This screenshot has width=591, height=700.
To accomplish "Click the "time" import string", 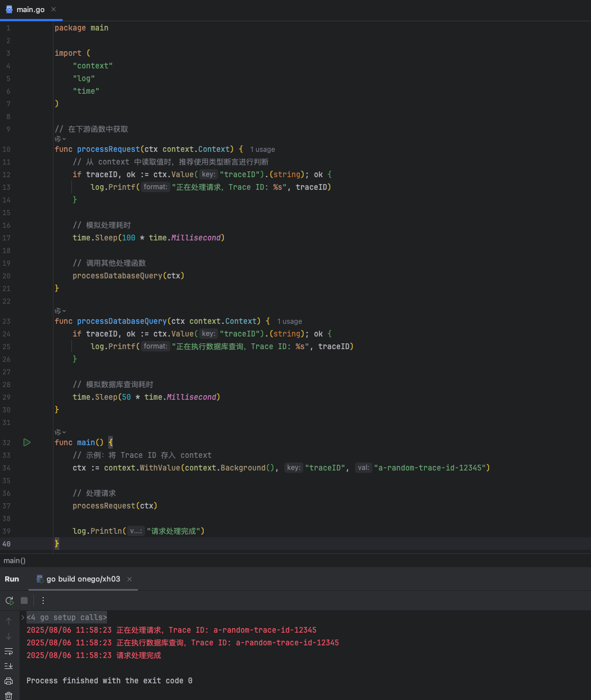I will pyautogui.click(x=86, y=91).
